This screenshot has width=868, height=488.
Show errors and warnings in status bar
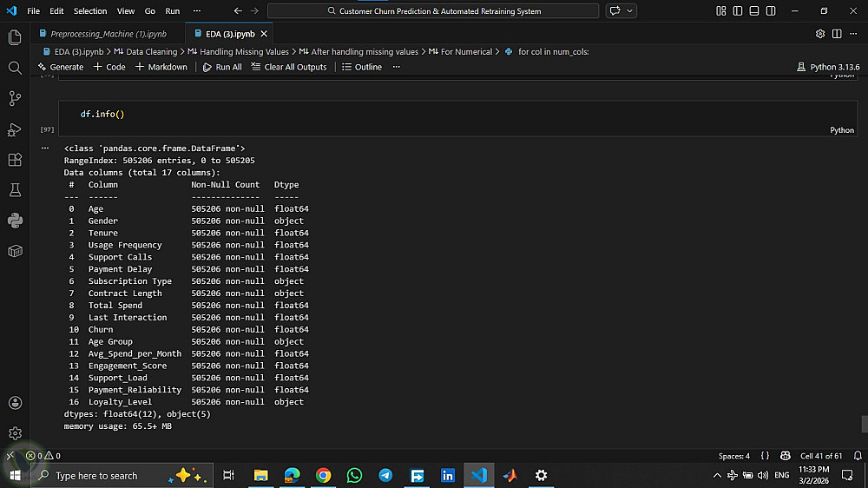[x=43, y=456]
